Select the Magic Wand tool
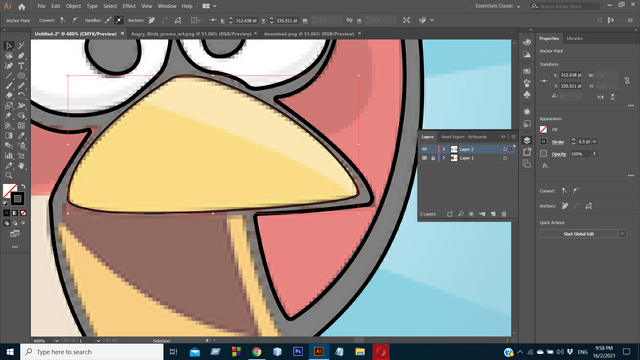640x360 pixels. coord(21,46)
